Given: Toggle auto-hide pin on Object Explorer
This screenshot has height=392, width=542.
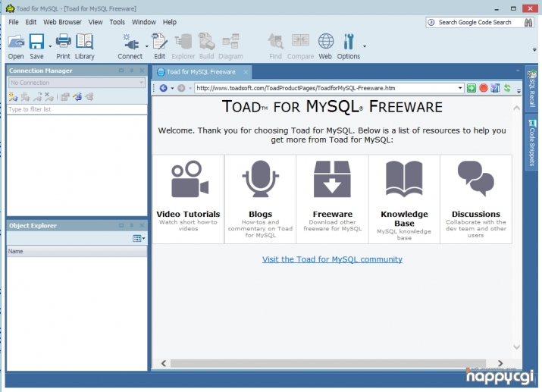Looking at the screenshot, I should point(132,225).
